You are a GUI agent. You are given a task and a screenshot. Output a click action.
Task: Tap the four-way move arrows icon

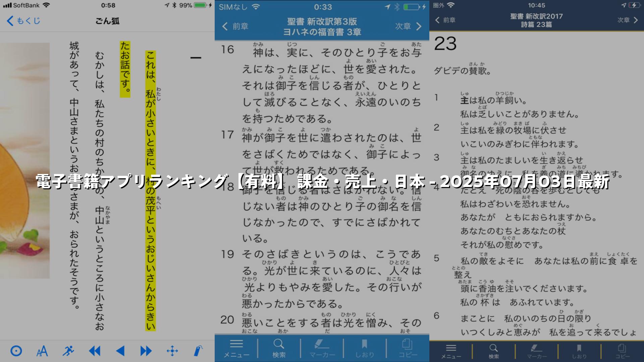point(172,351)
